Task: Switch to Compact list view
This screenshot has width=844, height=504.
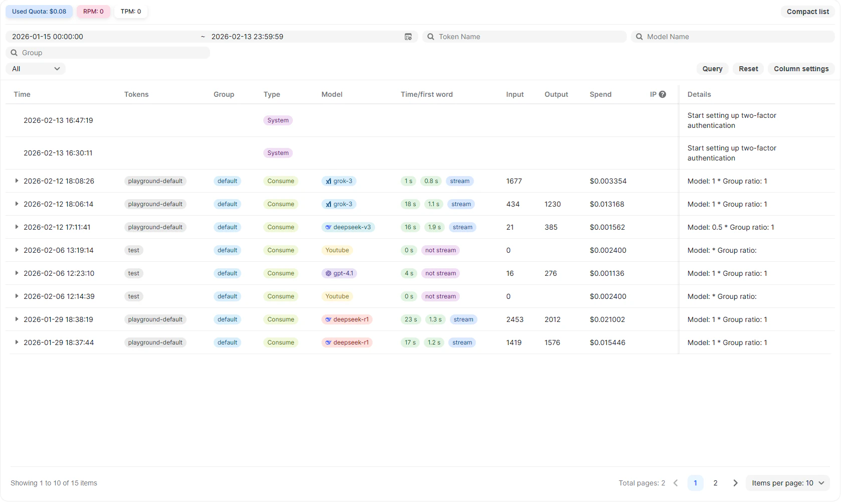Action: tap(807, 11)
